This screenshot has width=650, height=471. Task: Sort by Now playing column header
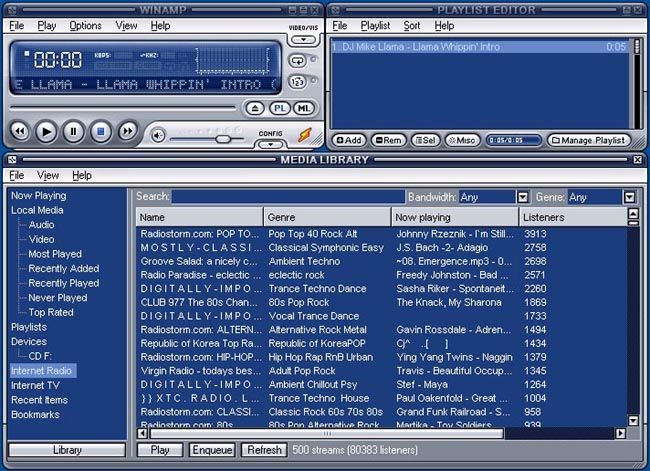click(455, 217)
